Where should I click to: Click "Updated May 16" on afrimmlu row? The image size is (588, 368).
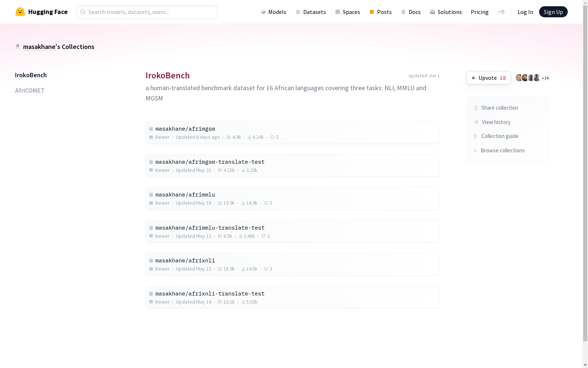tap(194, 203)
